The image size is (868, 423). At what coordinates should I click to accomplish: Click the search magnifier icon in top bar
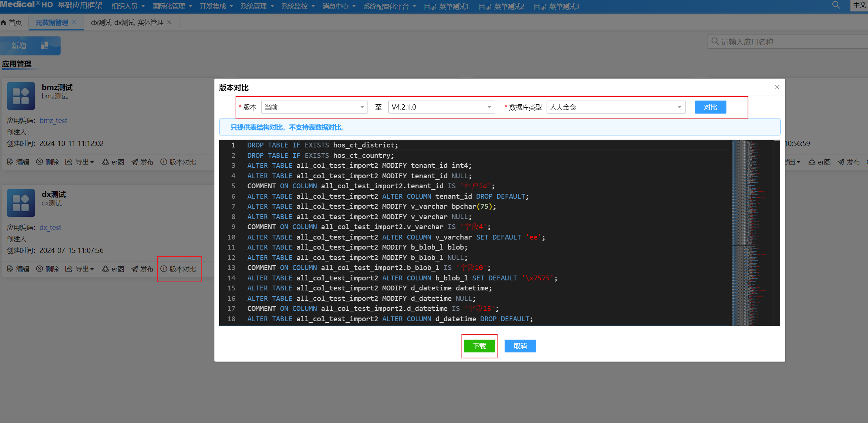(x=836, y=5)
